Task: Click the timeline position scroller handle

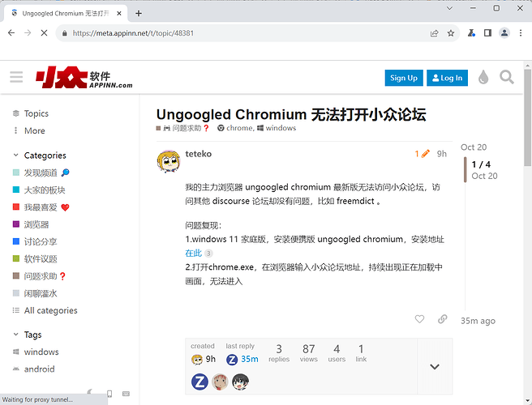Action: tap(466, 170)
